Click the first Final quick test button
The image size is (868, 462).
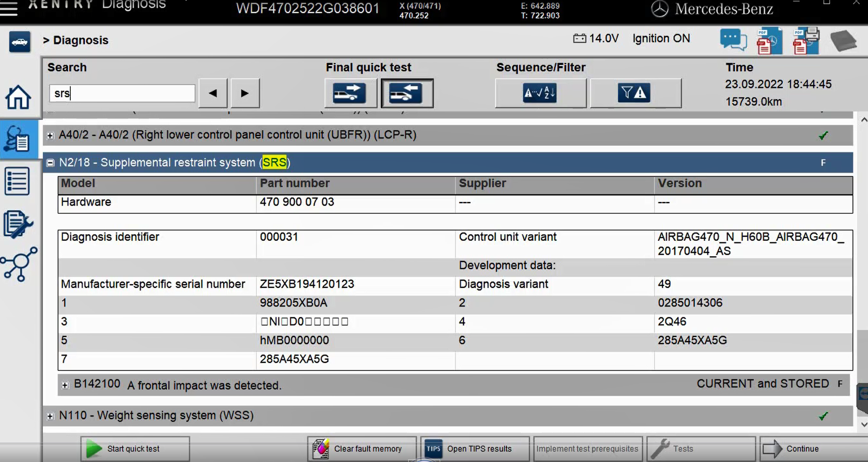click(x=350, y=94)
